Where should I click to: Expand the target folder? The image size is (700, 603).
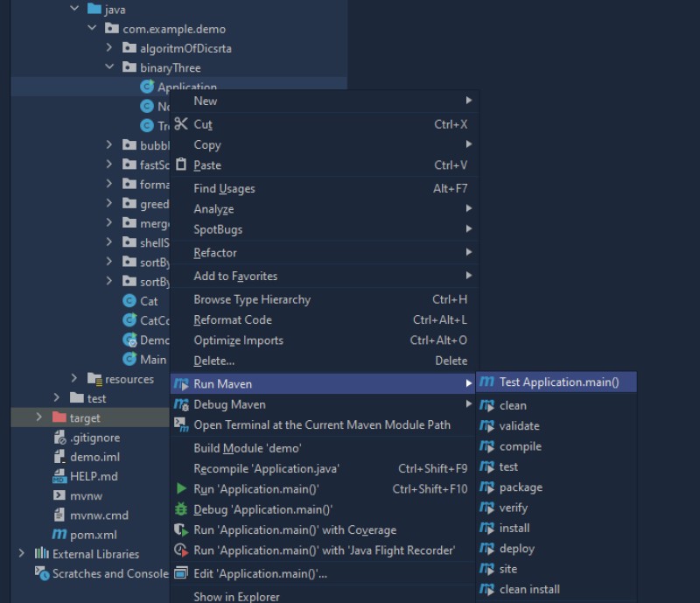[x=39, y=417]
